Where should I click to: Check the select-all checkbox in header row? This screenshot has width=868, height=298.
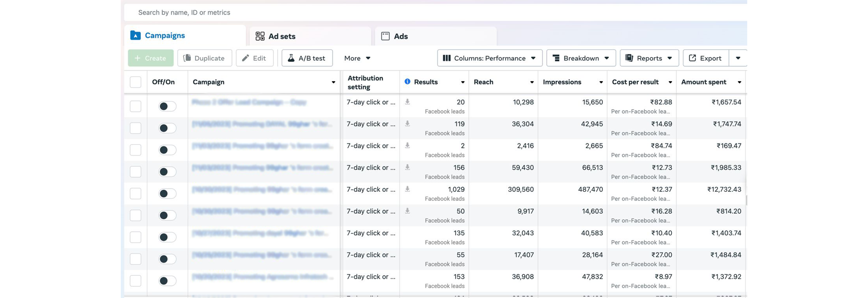click(x=135, y=82)
